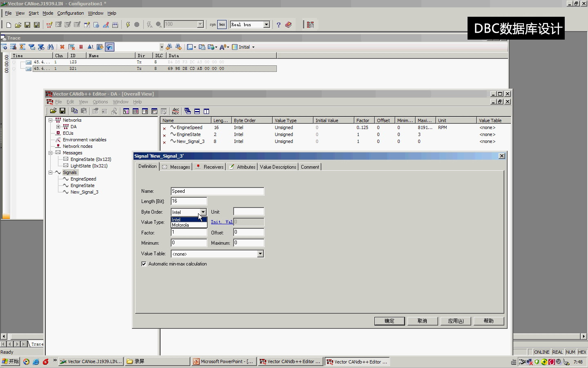Choose Motorola from Byte Order list
The image size is (588, 368).
[x=189, y=225]
